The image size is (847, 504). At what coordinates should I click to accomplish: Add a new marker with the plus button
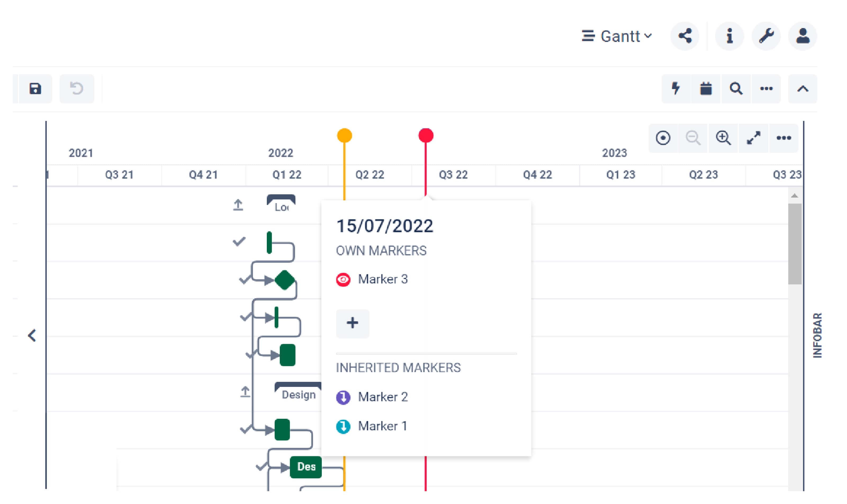pos(353,323)
